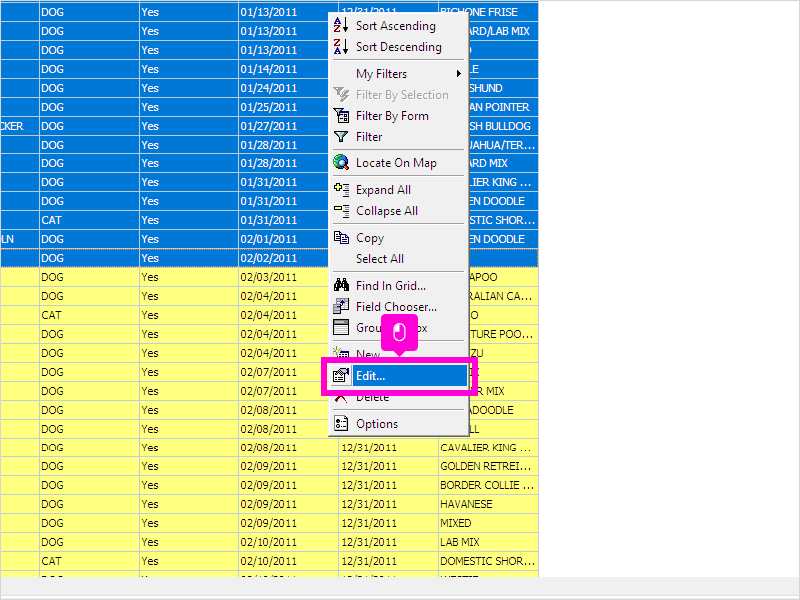Choose the highlighted Edit... entry
The image size is (800, 600).
tap(399, 376)
